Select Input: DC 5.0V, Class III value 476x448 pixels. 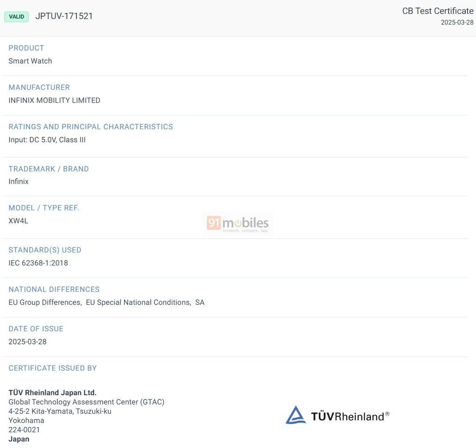tap(47, 139)
